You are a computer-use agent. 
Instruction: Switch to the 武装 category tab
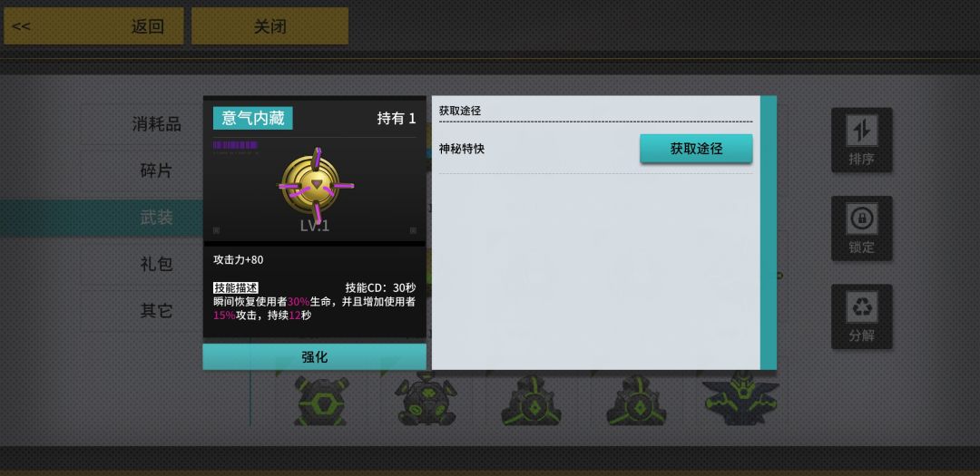click(x=156, y=218)
